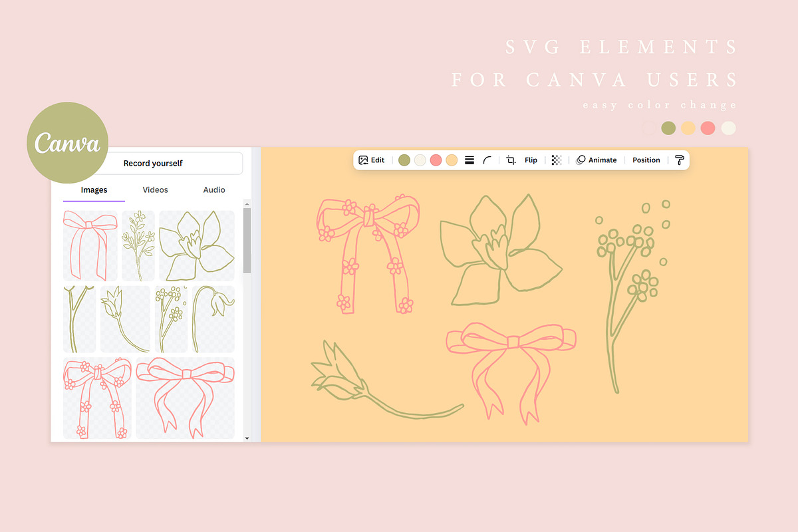Switch to the Images tab
Image resolution: width=798 pixels, height=532 pixels.
coord(94,190)
